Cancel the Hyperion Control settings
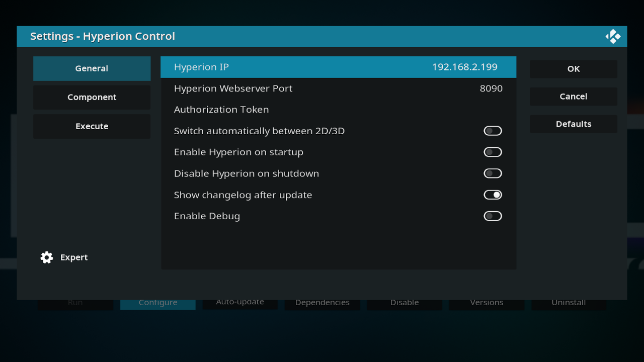The width and height of the screenshot is (644, 362). click(573, 97)
